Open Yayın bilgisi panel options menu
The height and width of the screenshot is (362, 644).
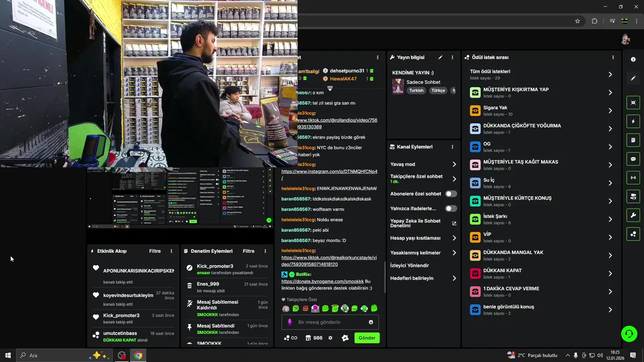452,57
